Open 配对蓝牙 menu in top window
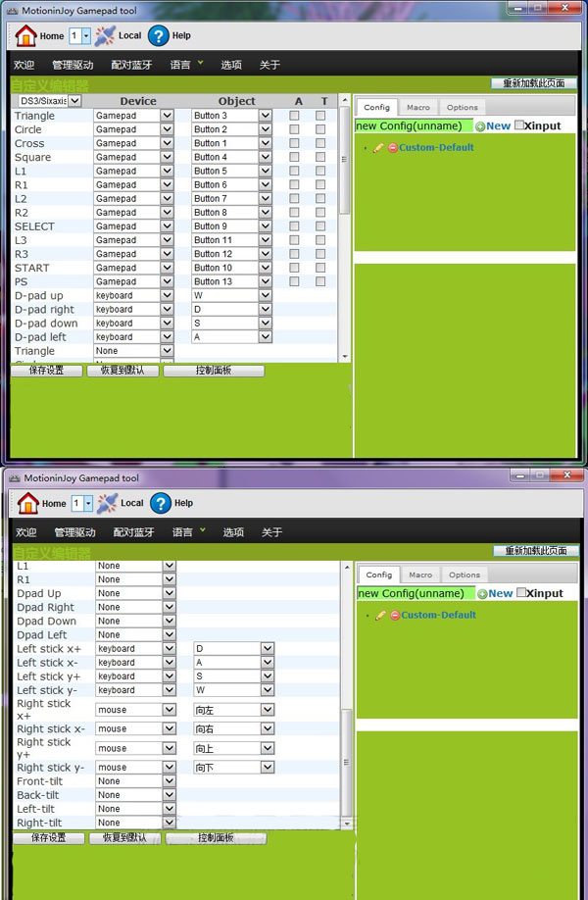 pos(131,65)
